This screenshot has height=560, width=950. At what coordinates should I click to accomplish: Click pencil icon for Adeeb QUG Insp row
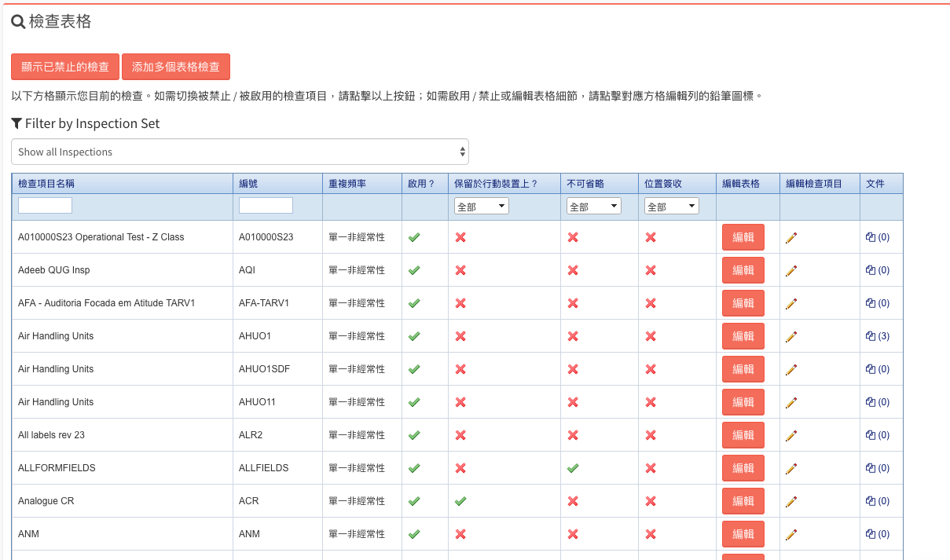791,270
